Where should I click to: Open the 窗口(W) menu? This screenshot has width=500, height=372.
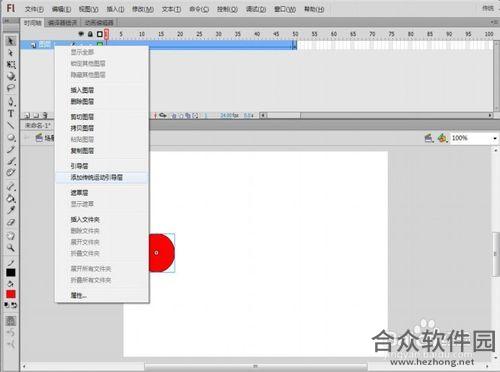[285, 9]
